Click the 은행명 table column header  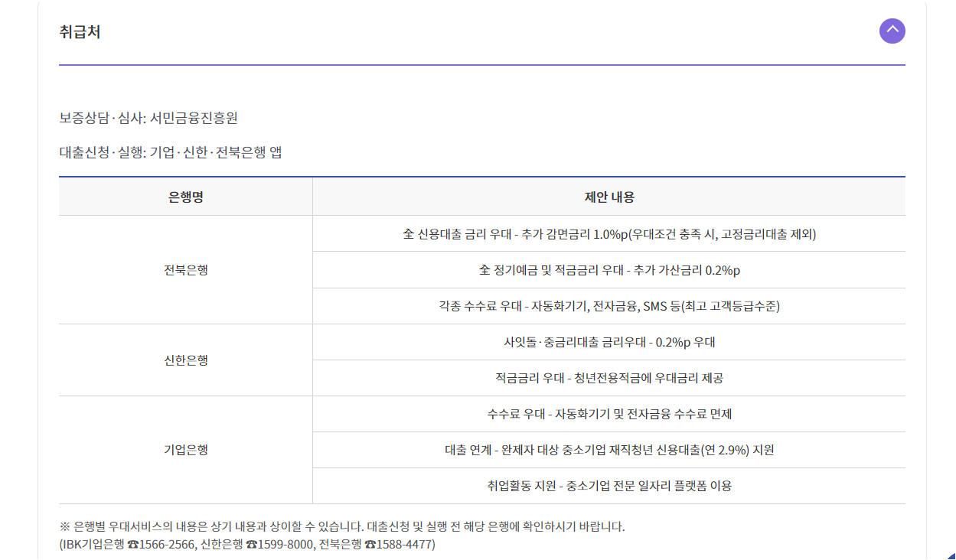click(184, 196)
